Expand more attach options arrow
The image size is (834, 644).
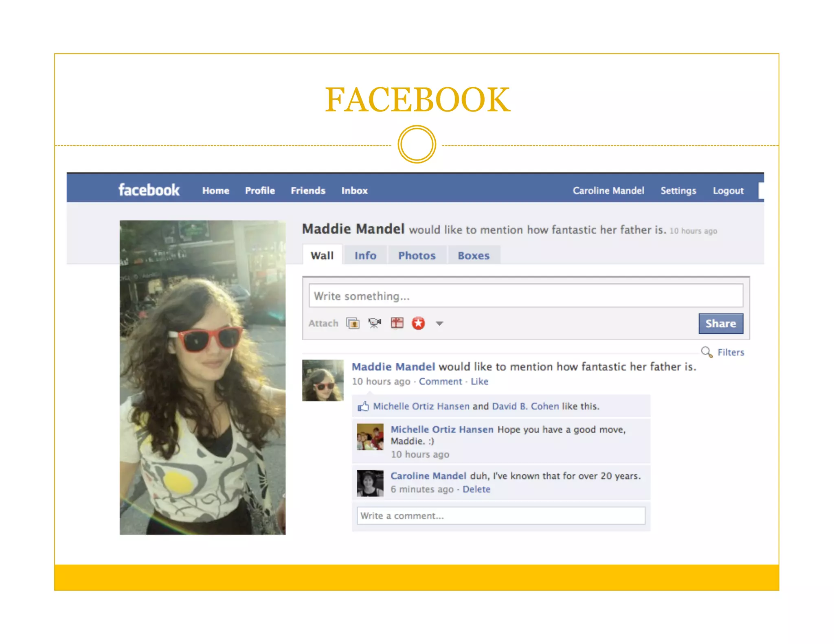[439, 324]
